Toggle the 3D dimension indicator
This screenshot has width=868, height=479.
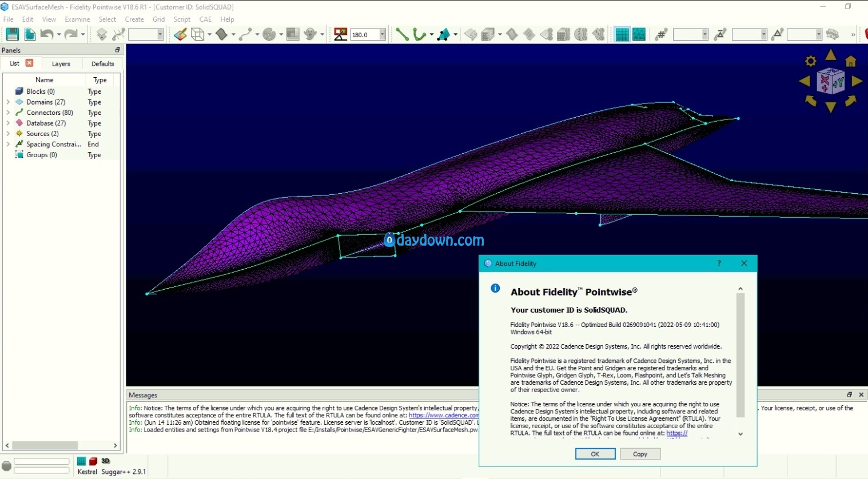tap(105, 461)
